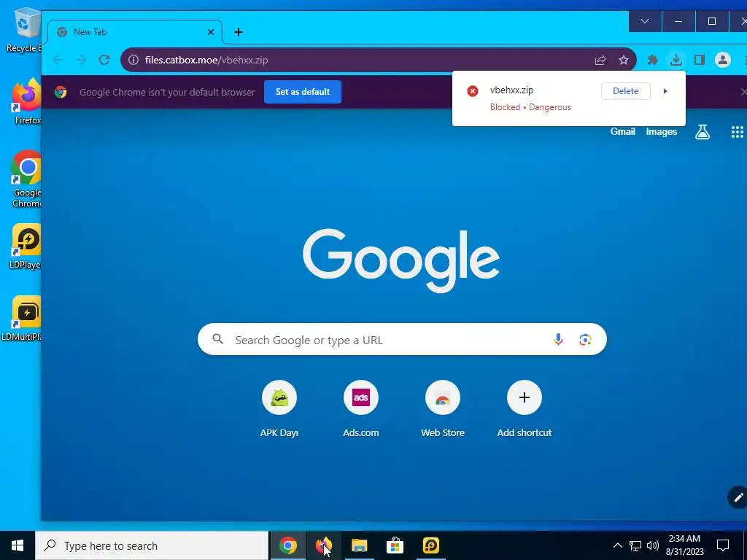Search by image with Google Lens icon
Screen dimensions: 747x560
[585, 340]
